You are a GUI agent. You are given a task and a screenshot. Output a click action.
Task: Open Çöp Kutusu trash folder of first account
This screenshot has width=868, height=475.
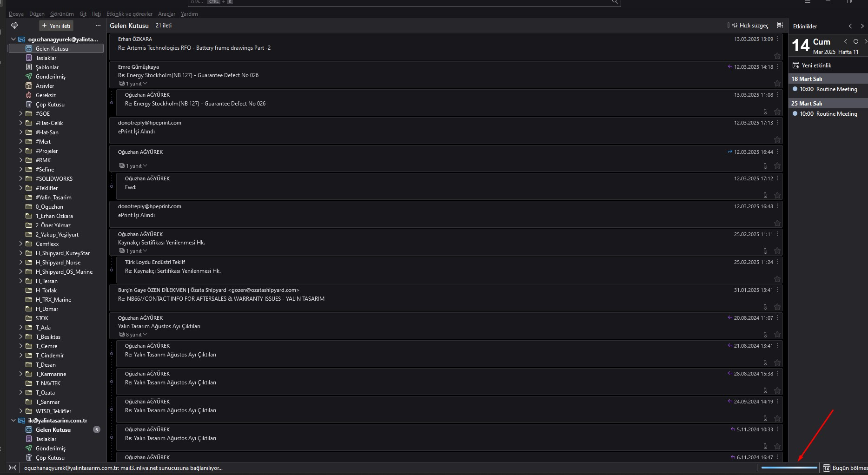click(50, 105)
